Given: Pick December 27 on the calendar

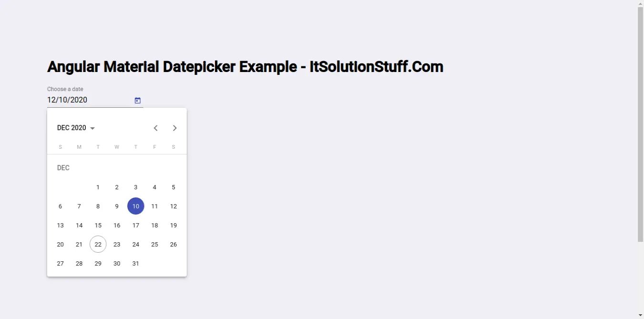Looking at the screenshot, I should pos(60,263).
